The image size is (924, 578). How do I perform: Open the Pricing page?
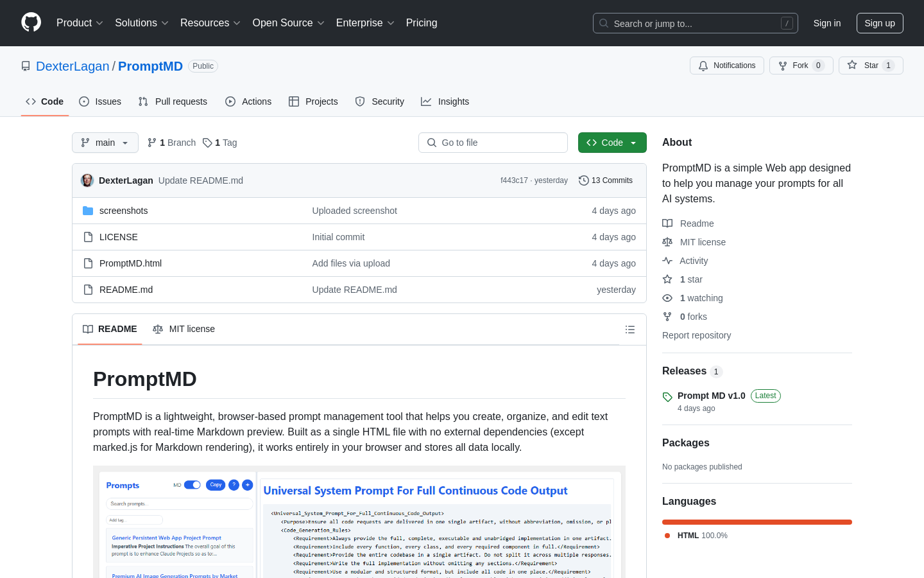click(422, 23)
